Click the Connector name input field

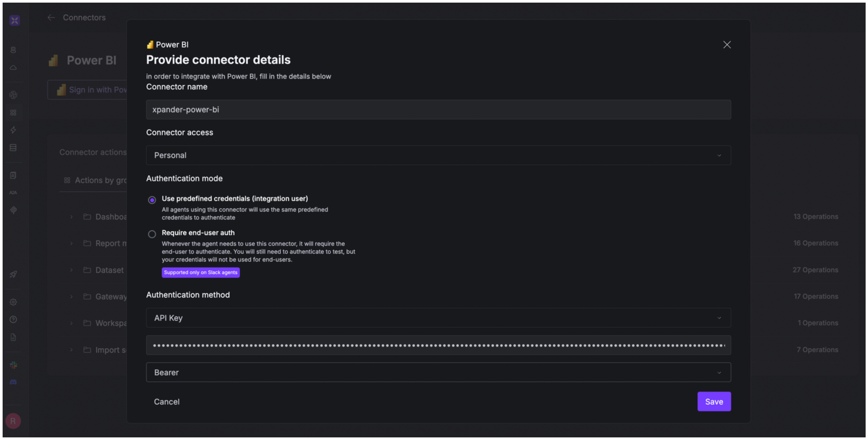tap(438, 110)
